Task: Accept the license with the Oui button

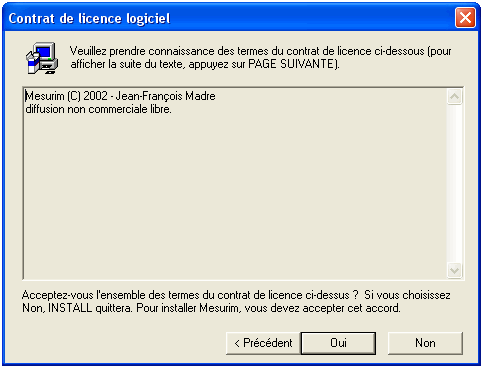Action: (x=338, y=343)
